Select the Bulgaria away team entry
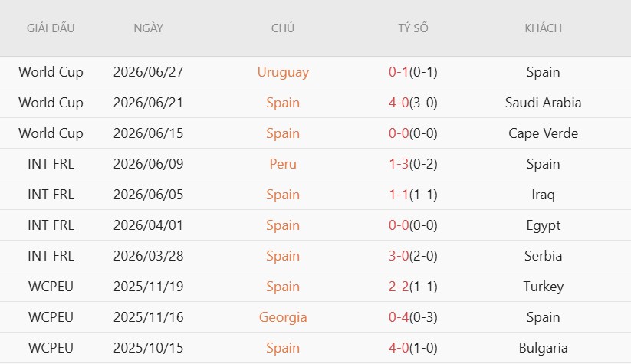Screen dimensions: 631x364 click(x=543, y=348)
